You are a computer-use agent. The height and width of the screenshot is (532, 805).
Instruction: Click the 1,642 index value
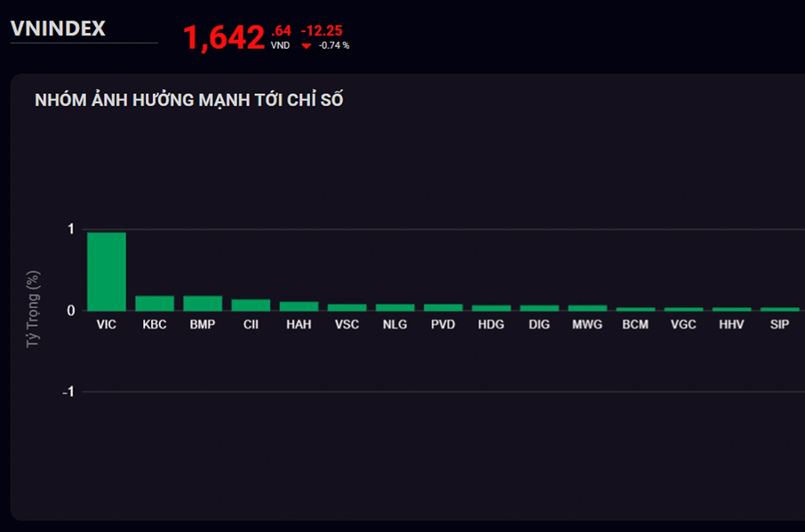click(224, 38)
